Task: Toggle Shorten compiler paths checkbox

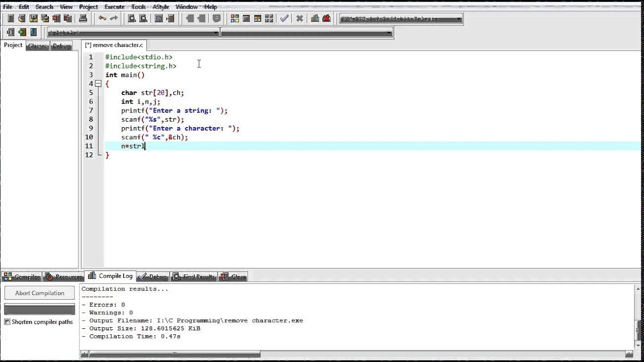Action: [x=7, y=322]
